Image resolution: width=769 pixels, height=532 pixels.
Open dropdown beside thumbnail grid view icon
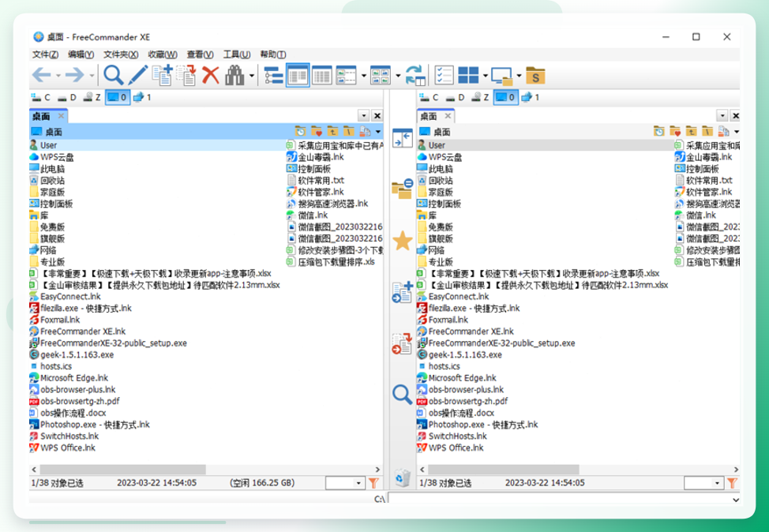398,76
